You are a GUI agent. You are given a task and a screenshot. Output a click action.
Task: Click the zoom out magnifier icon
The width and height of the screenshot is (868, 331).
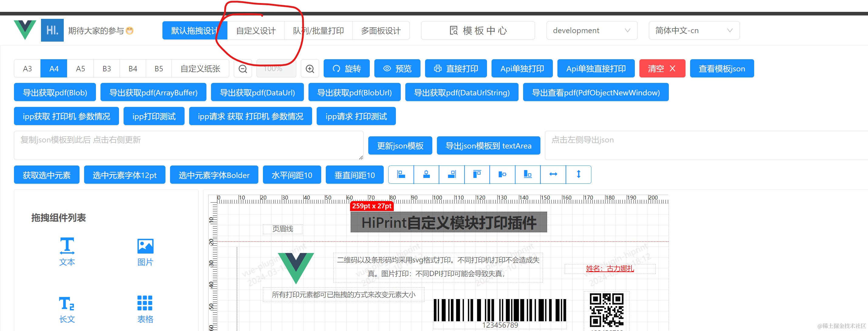tap(243, 69)
